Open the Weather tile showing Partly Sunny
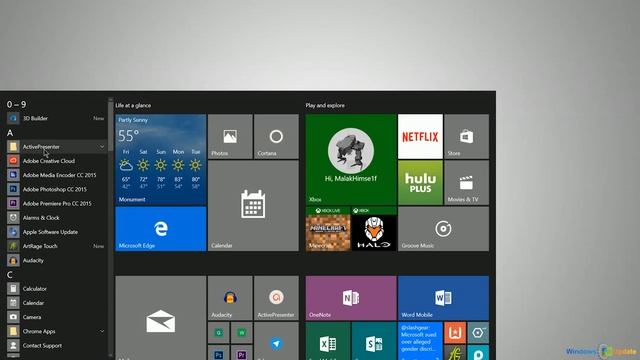640x360 pixels. click(x=161, y=160)
